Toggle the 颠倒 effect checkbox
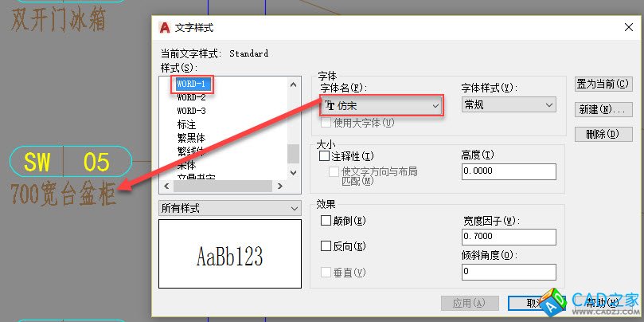Image resolution: width=644 pixels, height=322 pixels. click(x=326, y=221)
